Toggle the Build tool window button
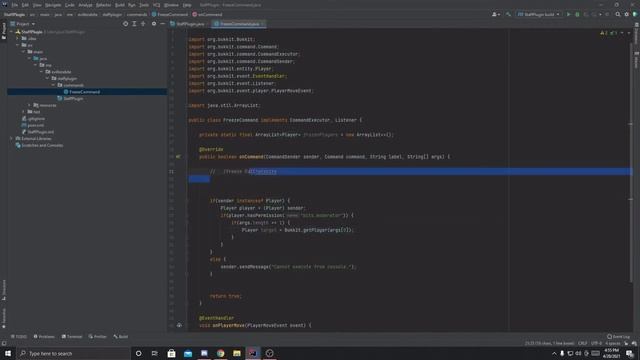The width and height of the screenshot is (640, 360). coord(121,337)
